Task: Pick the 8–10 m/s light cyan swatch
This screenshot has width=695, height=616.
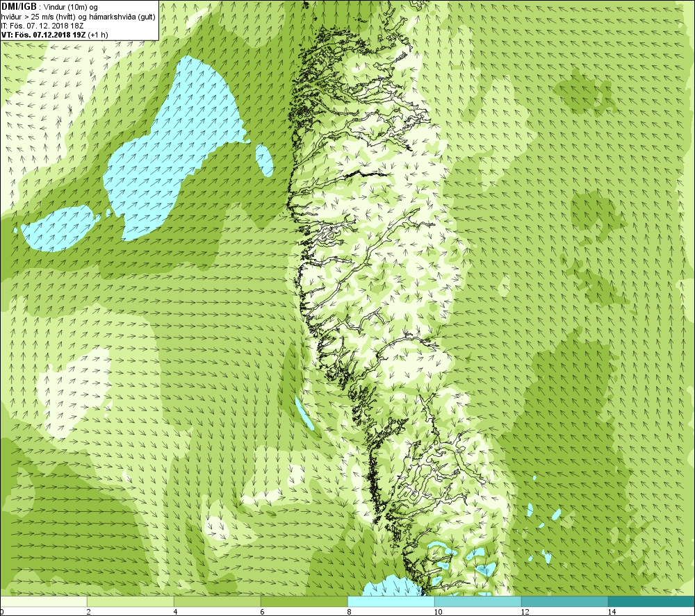Action: 391,601
